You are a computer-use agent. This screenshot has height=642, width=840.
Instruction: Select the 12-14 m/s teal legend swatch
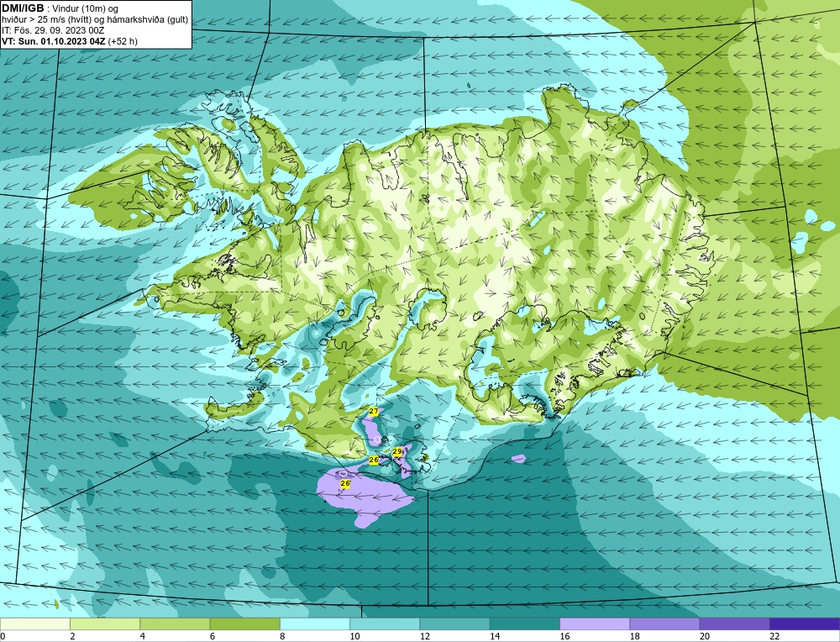pos(454,624)
